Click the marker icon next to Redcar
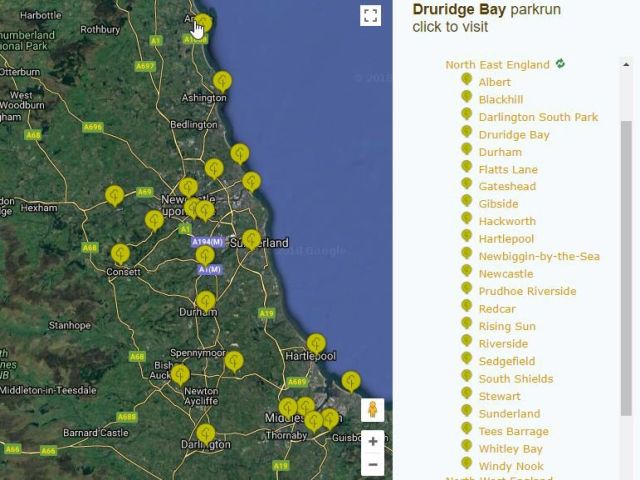The image size is (640, 480). 467,306
